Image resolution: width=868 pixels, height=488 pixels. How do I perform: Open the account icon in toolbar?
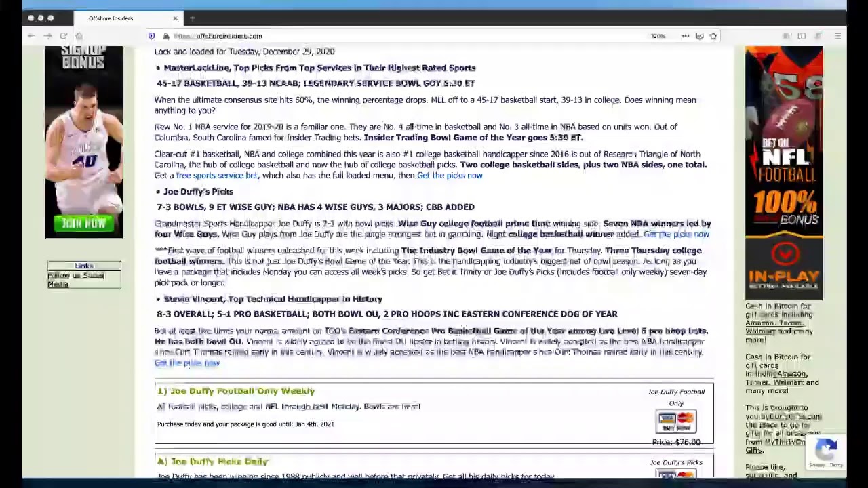(x=818, y=36)
